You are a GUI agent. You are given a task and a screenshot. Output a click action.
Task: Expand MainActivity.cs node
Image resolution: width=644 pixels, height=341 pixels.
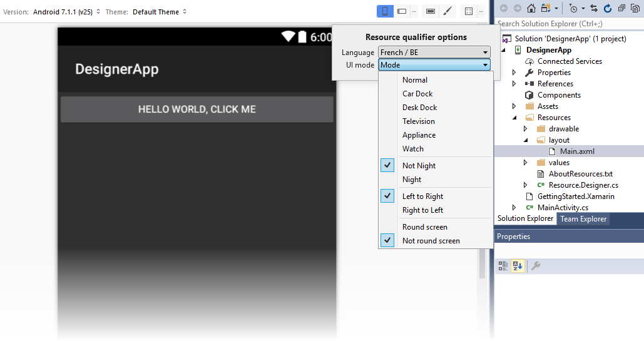click(514, 208)
